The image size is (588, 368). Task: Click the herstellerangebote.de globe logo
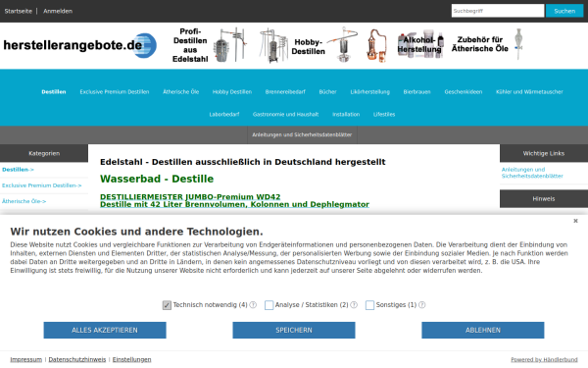80,45
